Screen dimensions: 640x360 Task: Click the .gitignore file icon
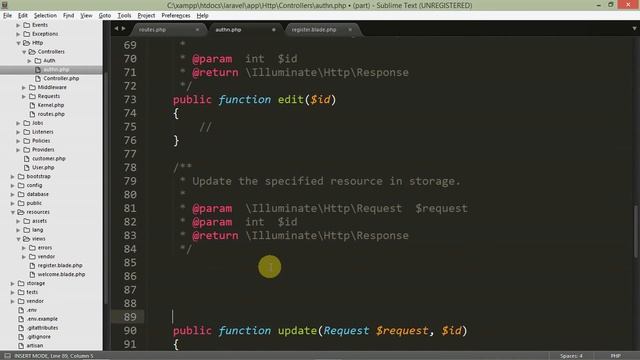(x=21, y=337)
